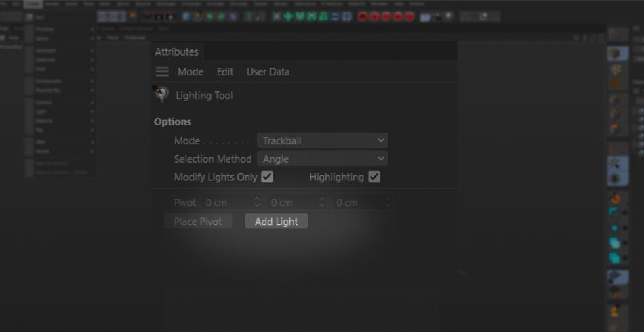This screenshot has height=332, width=644.
Task: Click the Pivot Y value field
Action: pos(297,203)
